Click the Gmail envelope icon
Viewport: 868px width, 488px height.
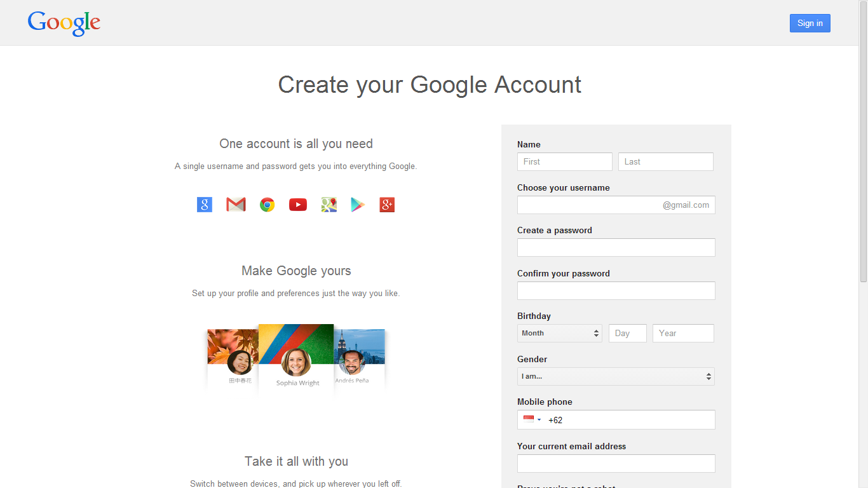click(x=236, y=205)
